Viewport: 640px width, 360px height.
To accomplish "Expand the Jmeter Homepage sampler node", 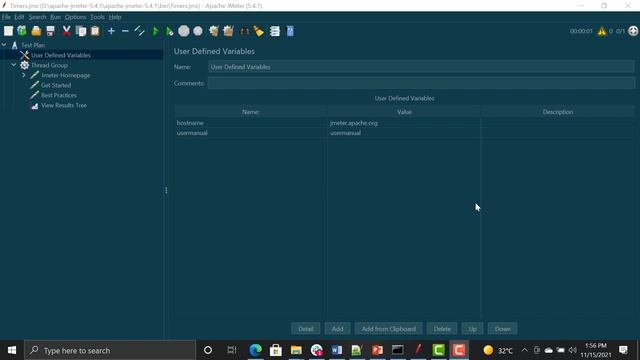I will click(24, 75).
